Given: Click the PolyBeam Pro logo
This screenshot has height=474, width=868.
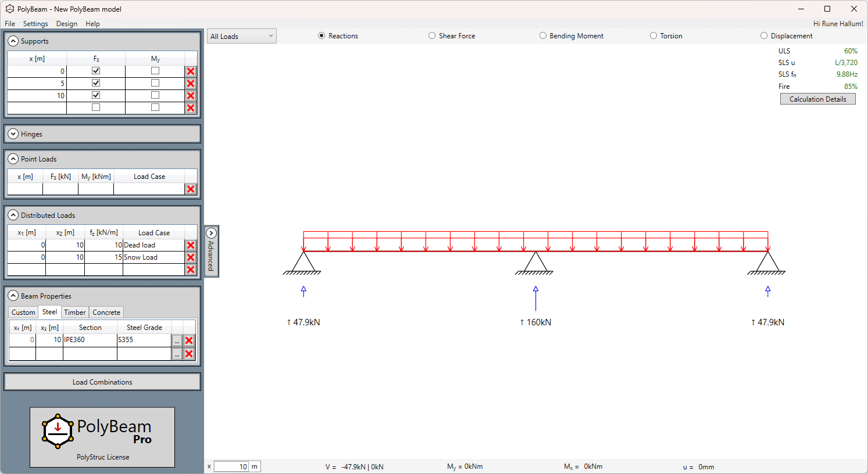Looking at the screenshot, I should (102, 437).
